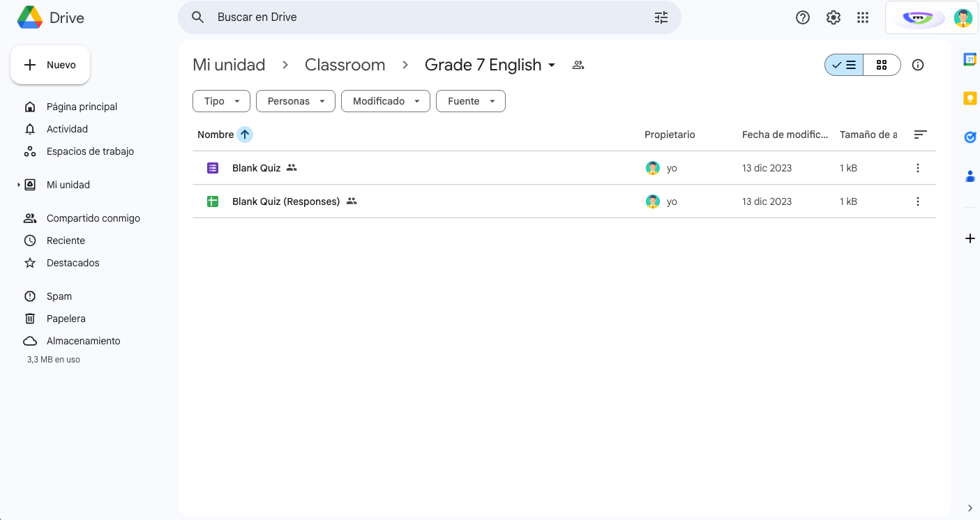Click the Nuevo button
The width and height of the screenshot is (980, 520).
50,65
